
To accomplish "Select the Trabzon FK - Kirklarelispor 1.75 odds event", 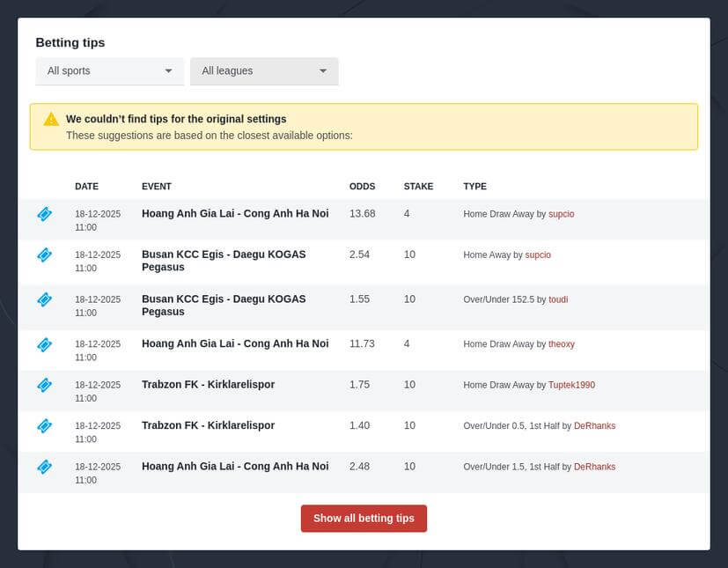I will (208, 385).
